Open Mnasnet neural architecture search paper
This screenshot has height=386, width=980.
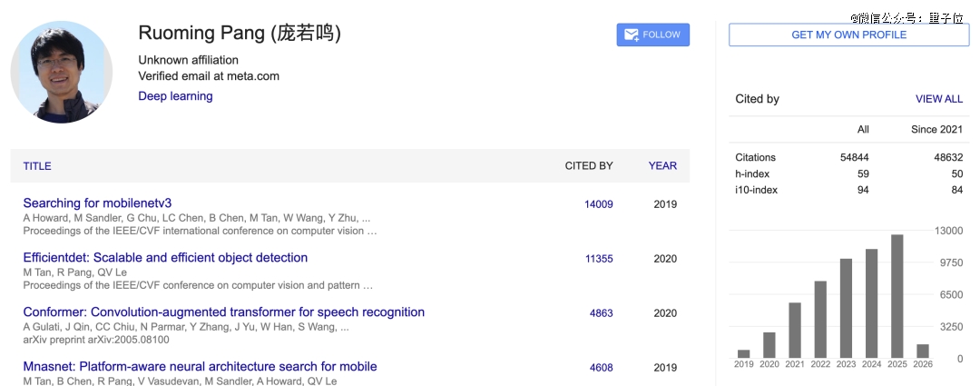pos(200,367)
